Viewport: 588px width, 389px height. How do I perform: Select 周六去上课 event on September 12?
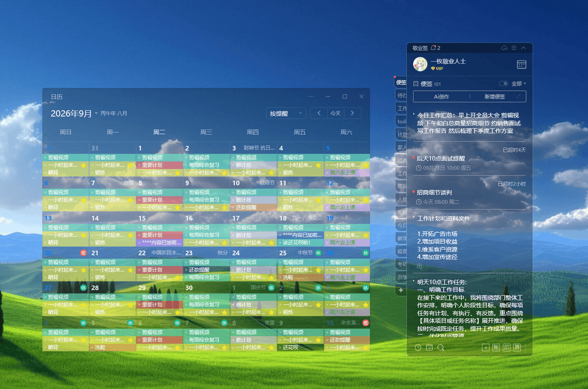click(347, 207)
